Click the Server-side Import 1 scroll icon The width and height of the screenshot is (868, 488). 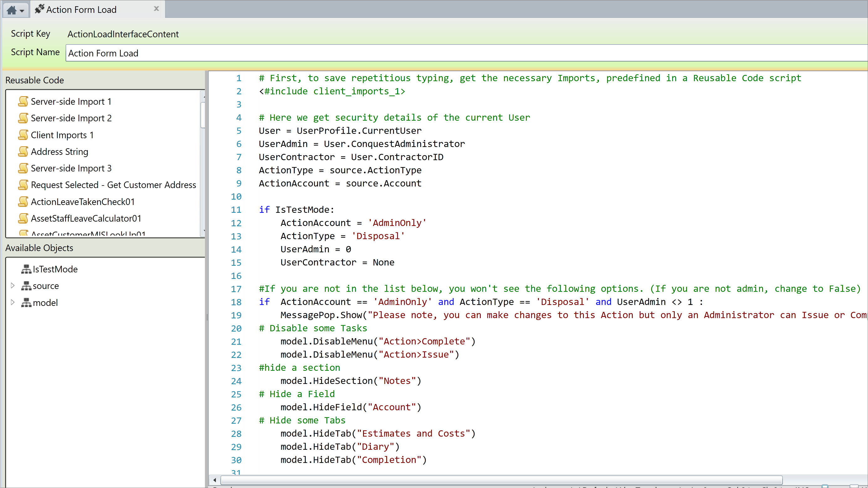(23, 101)
